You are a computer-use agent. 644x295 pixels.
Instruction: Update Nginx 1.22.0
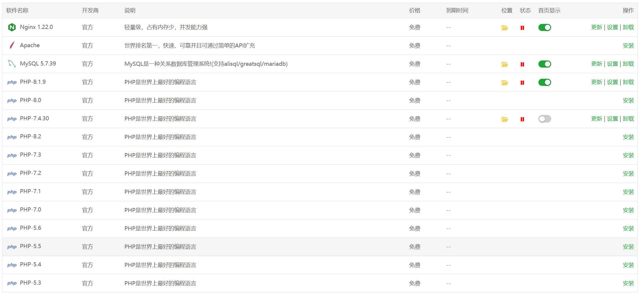597,27
